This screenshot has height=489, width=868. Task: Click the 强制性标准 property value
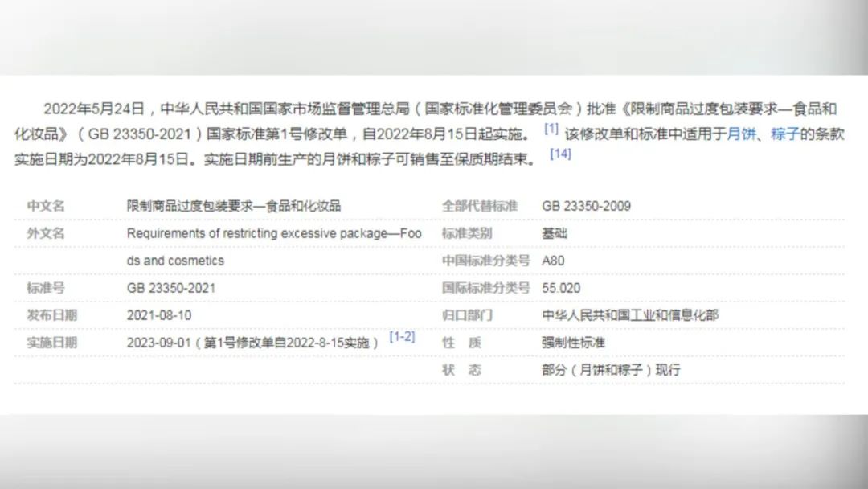click(573, 343)
